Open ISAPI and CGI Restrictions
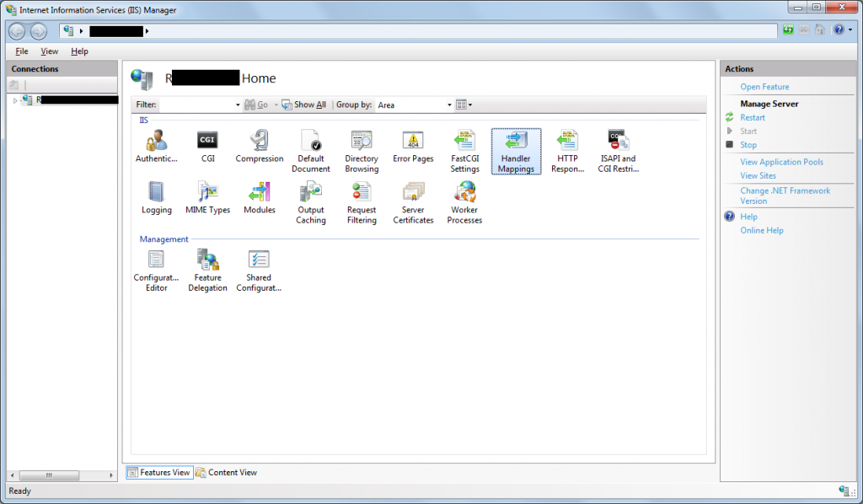This screenshot has height=504, width=863. point(618,152)
